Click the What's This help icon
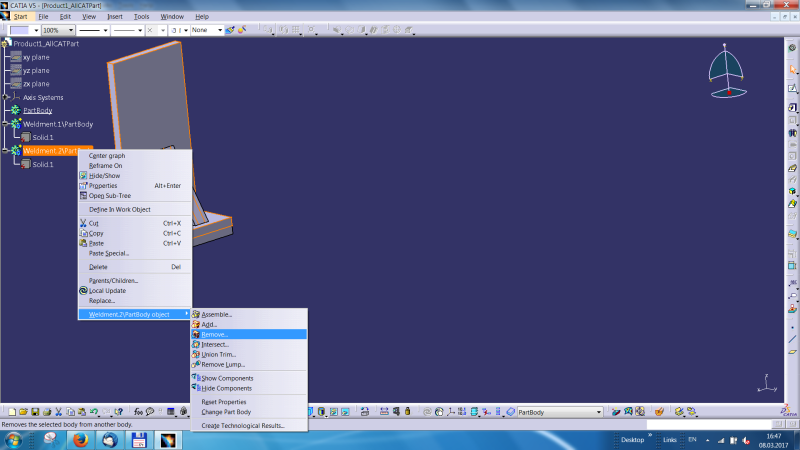This screenshot has width=800, height=450. [119, 412]
